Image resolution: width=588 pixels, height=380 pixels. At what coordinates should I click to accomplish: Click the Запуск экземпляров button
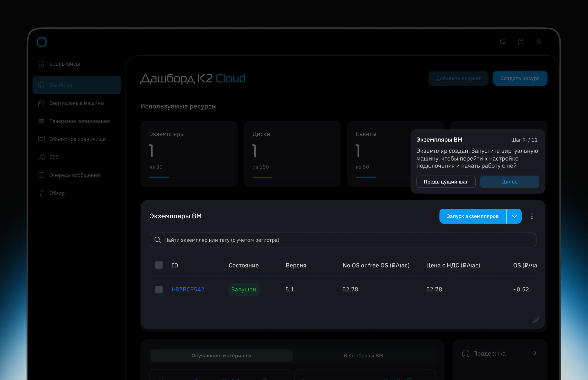point(473,216)
